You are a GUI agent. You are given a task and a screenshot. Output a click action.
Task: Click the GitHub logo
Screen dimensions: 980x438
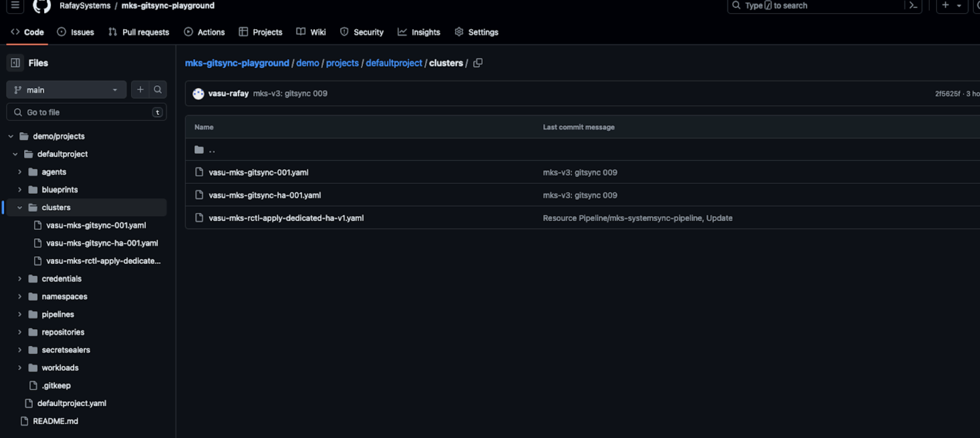coord(42,6)
